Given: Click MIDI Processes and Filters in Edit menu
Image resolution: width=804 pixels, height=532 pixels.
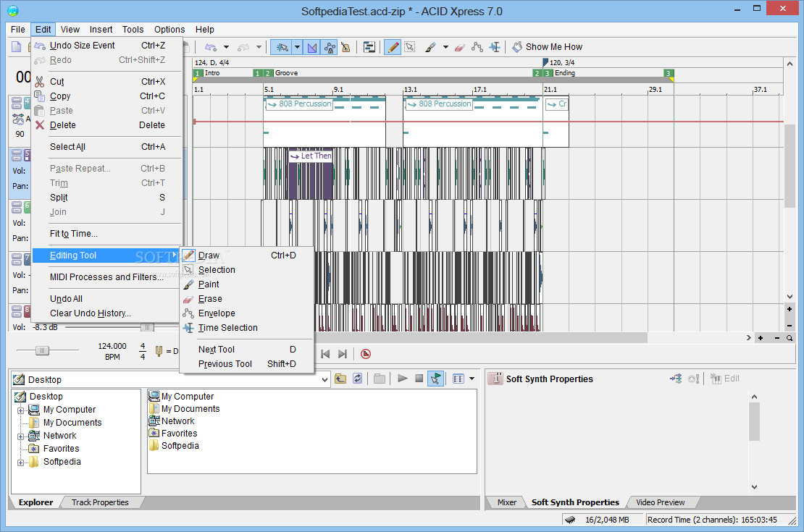Looking at the screenshot, I should [106, 276].
